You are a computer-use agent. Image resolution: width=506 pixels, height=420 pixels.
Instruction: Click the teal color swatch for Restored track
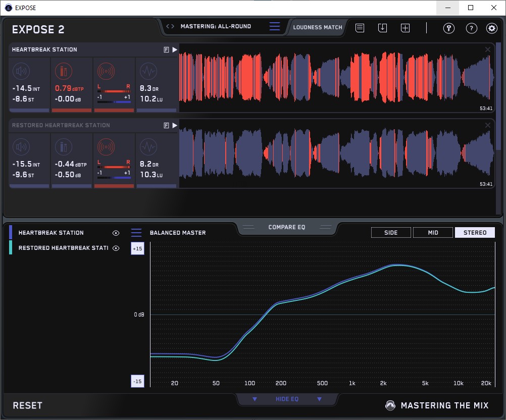[x=11, y=247]
